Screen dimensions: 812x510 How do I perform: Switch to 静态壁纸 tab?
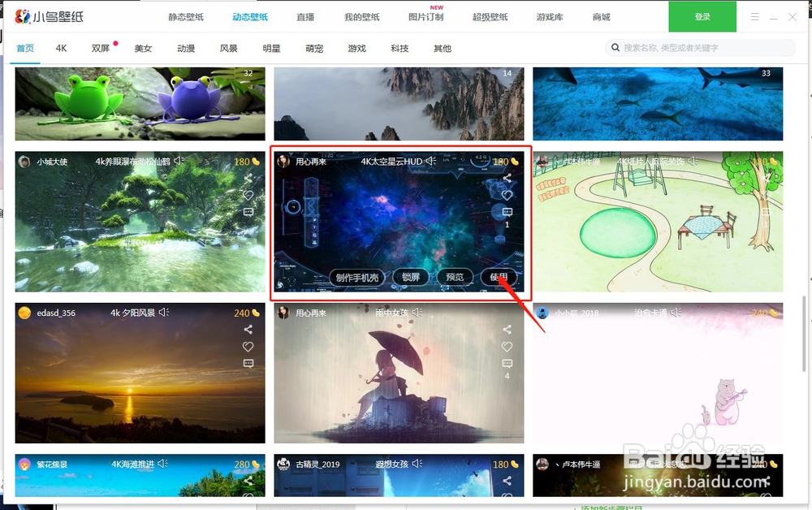(x=186, y=17)
